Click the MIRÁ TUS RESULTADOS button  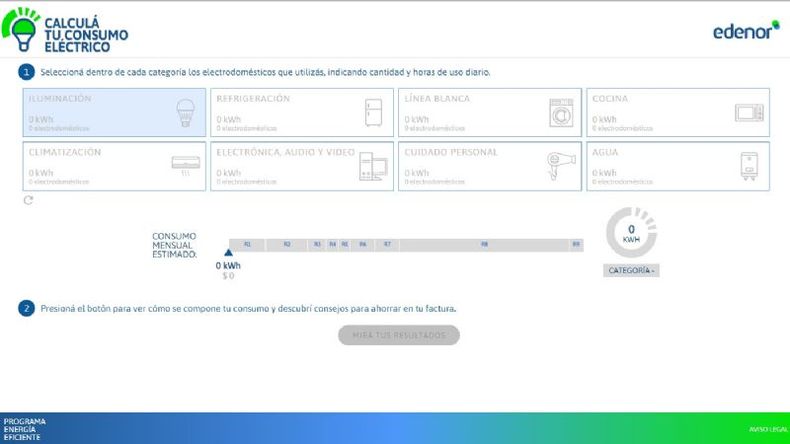(399, 335)
